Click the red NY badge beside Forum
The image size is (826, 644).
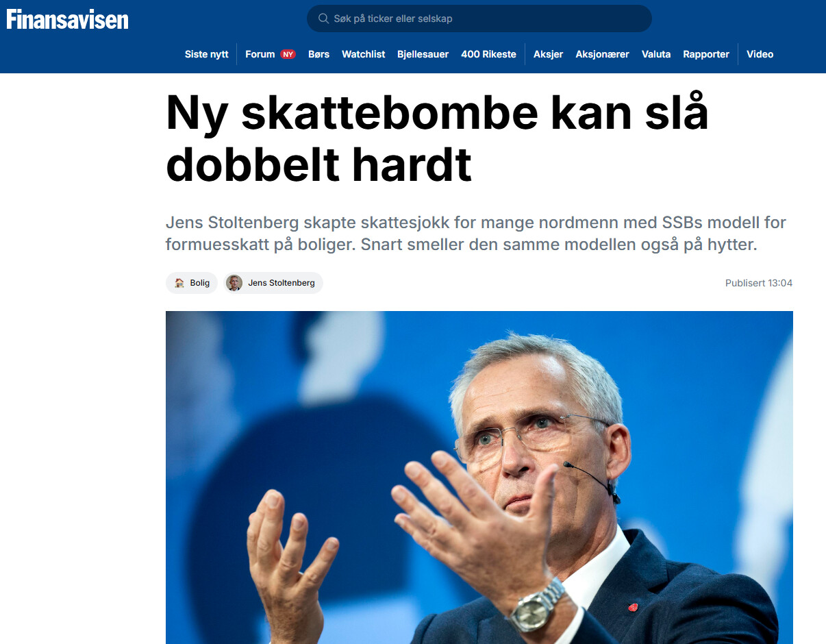coord(288,54)
